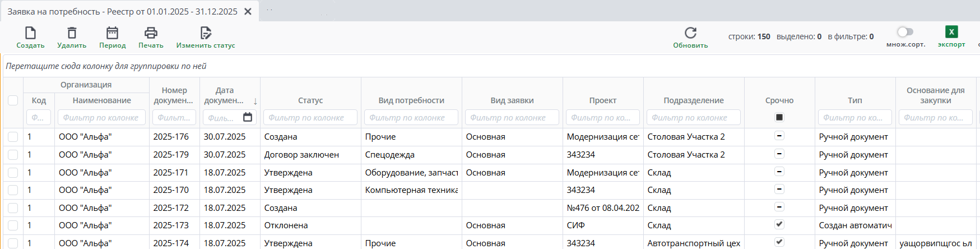Click the Изменить статус icon
Viewport: 980px width, 249px height.
pyautogui.click(x=206, y=33)
